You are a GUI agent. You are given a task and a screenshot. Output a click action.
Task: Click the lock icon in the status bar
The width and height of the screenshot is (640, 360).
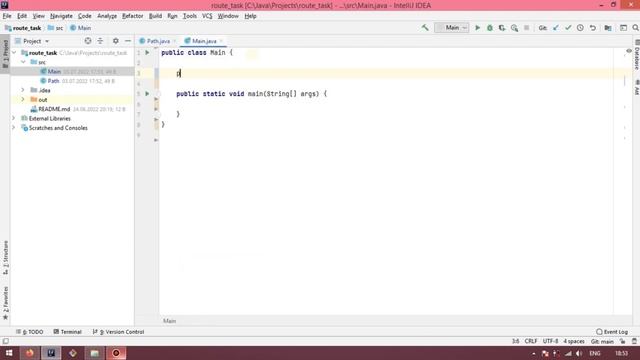622,341
